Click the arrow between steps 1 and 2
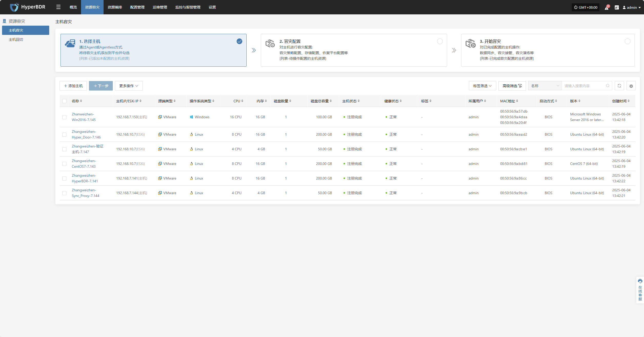The image size is (644, 337). pos(254,50)
